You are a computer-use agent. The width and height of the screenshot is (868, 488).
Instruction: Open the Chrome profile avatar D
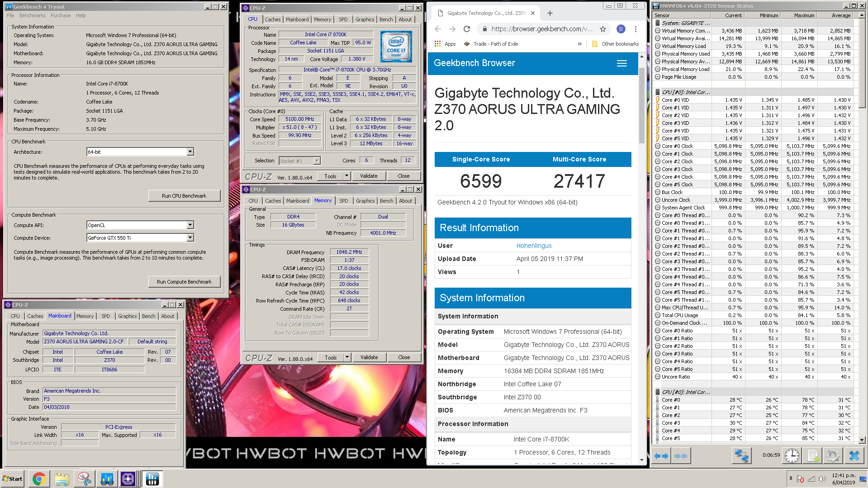tap(621, 29)
